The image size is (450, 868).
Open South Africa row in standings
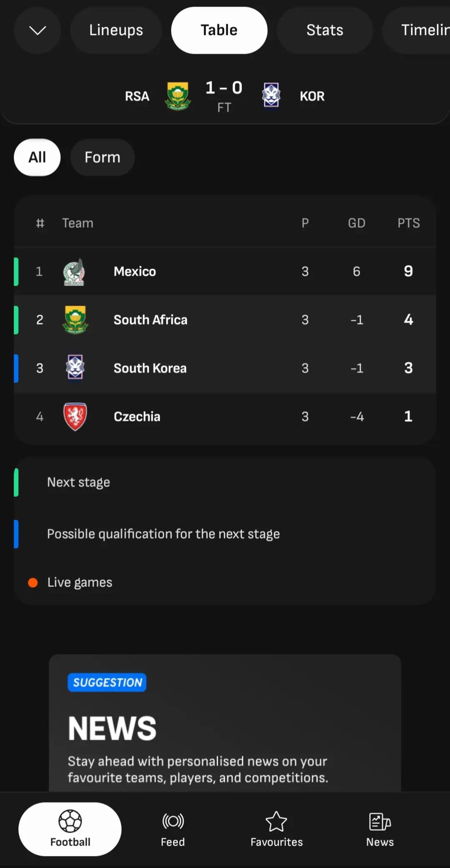[x=225, y=320]
